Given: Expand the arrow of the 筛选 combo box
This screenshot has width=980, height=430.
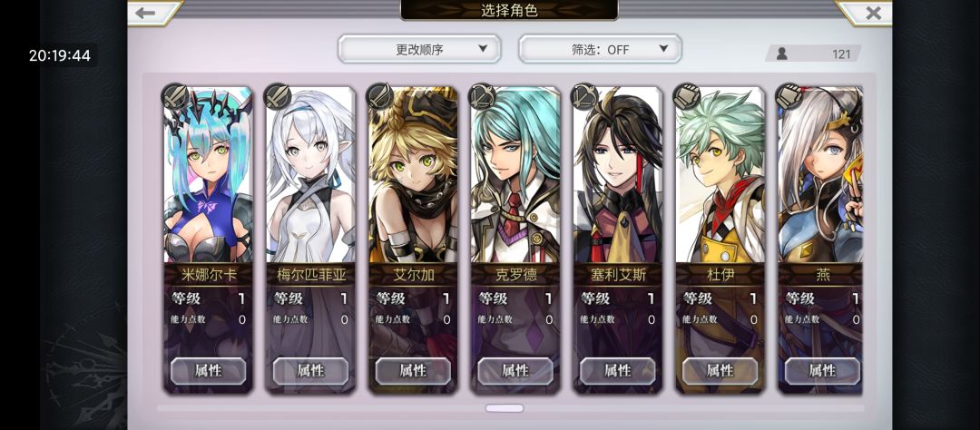Looking at the screenshot, I should [x=663, y=49].
